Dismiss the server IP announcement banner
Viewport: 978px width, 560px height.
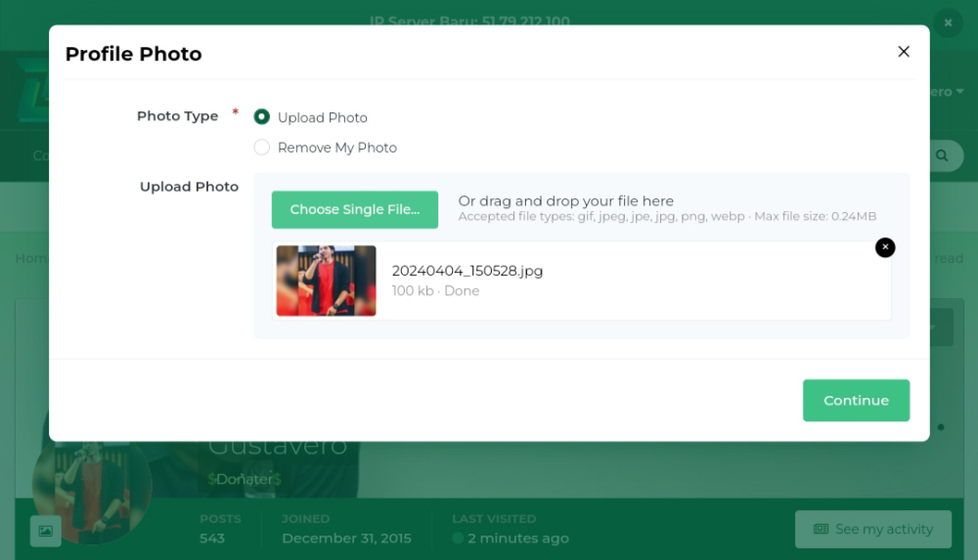pyautogui.click(x=948, y=23)
